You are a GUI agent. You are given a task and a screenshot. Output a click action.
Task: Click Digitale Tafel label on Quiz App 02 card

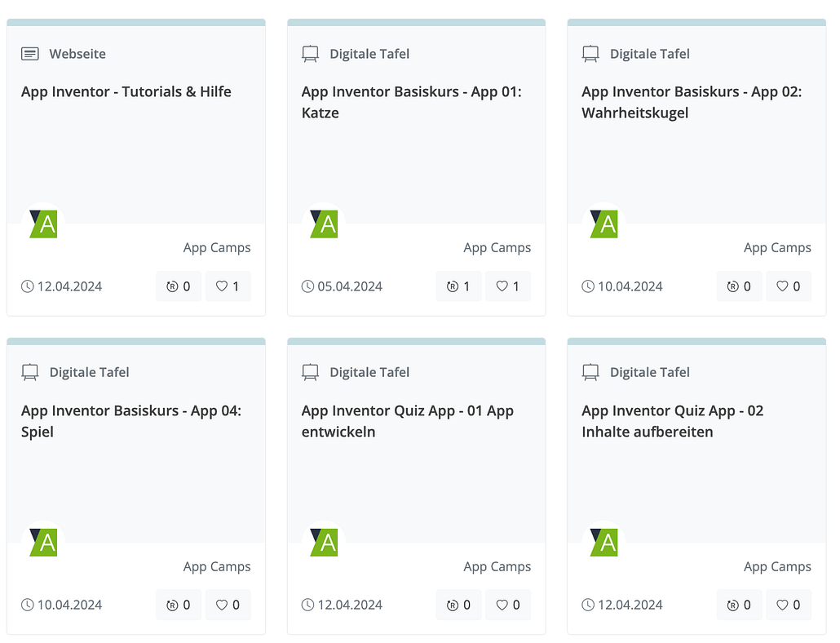coord(650,372)
